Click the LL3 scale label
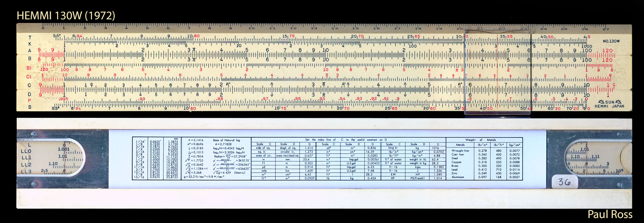 click(x=26, y=171)
